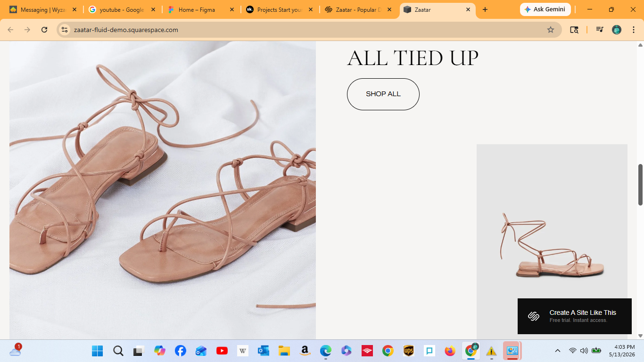
Task: Open Facebook from the taskbar
Action: [180, 351]
